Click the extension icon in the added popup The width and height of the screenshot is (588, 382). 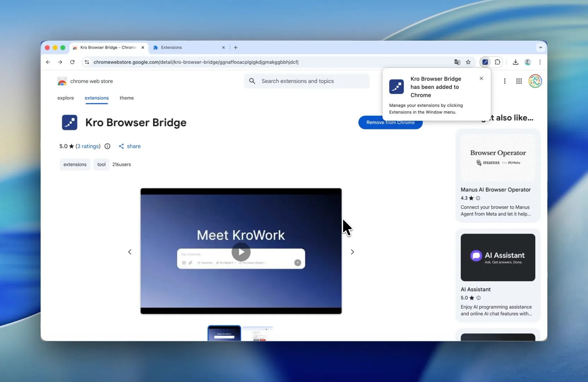(396, 87)
